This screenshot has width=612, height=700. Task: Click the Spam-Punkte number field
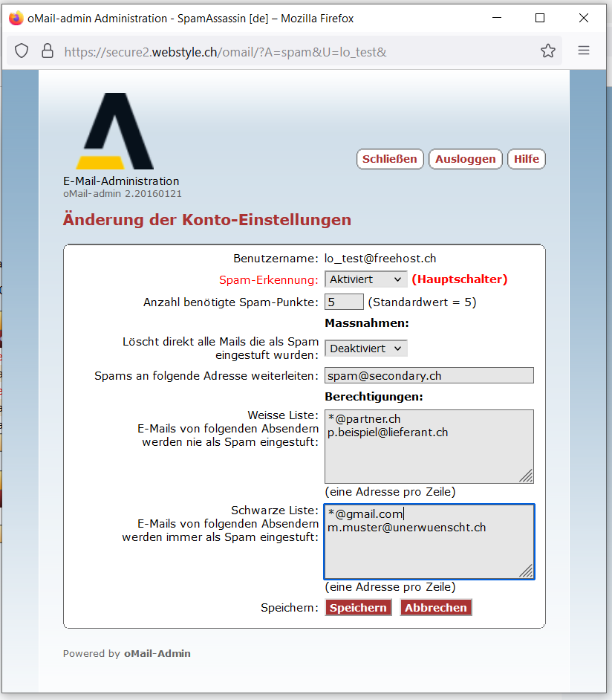(344, 302)
